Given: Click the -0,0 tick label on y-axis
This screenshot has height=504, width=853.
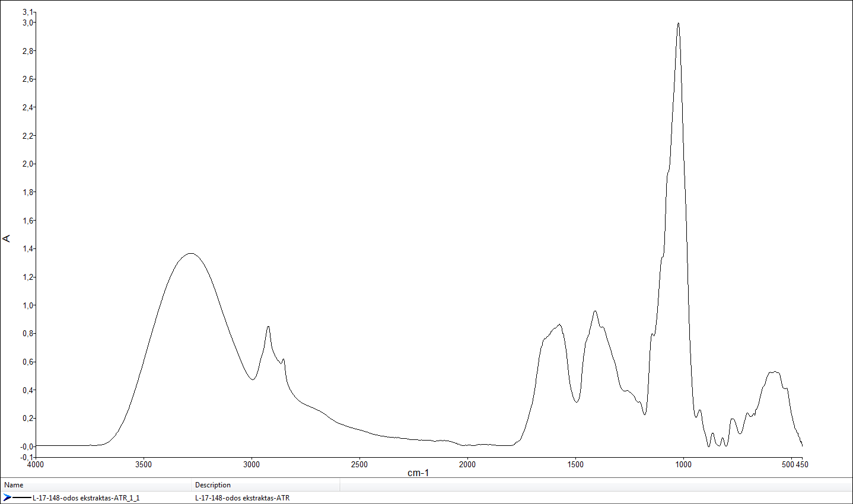Looking at the screenshot, I should point(27,446).
